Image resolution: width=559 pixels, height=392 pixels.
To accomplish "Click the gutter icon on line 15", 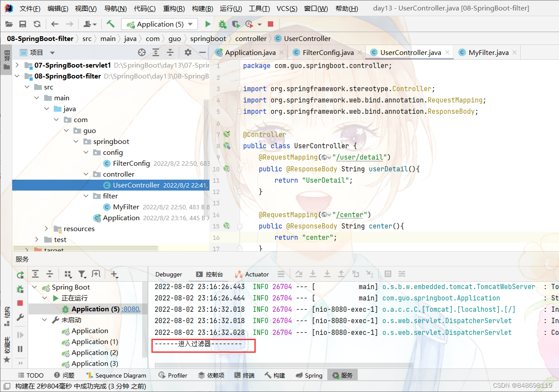I will click(226, 226).
